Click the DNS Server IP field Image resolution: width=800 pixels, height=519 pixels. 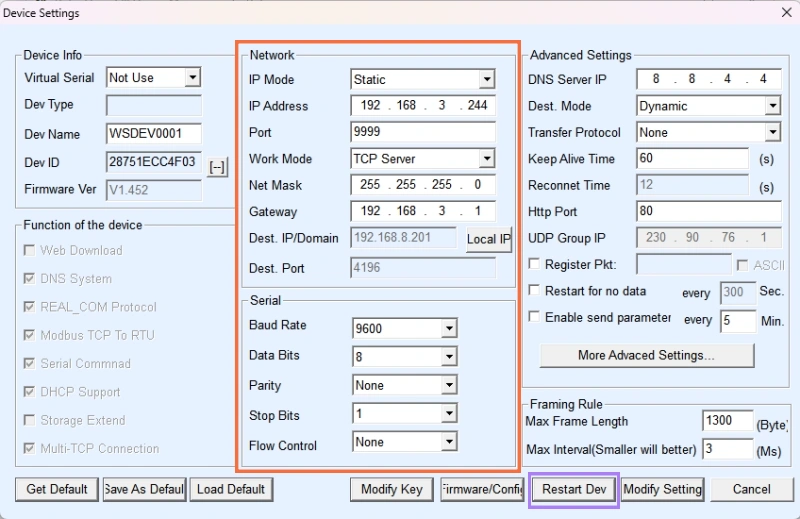pos(709,79)
